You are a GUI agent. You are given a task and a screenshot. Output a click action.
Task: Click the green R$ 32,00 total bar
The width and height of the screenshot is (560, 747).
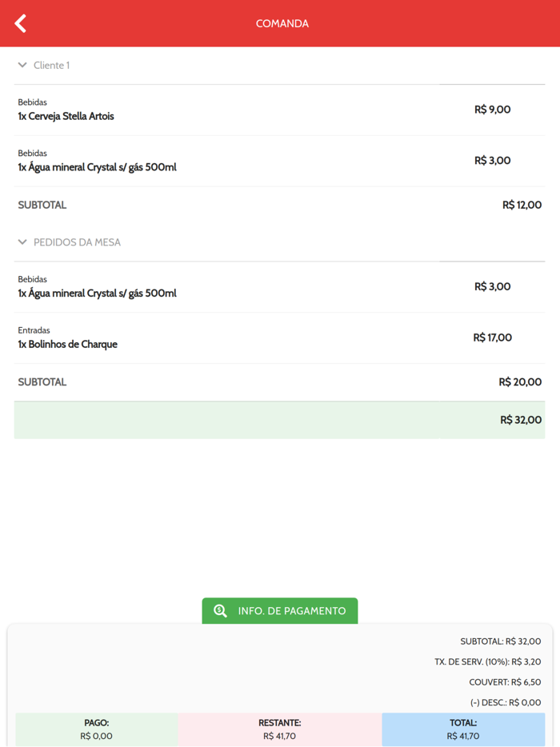pyautogui.click(x=279, y=420)
